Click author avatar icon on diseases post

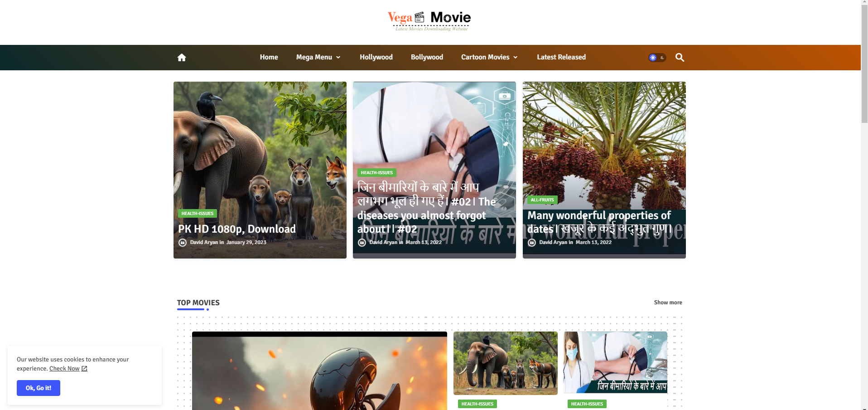362,243
